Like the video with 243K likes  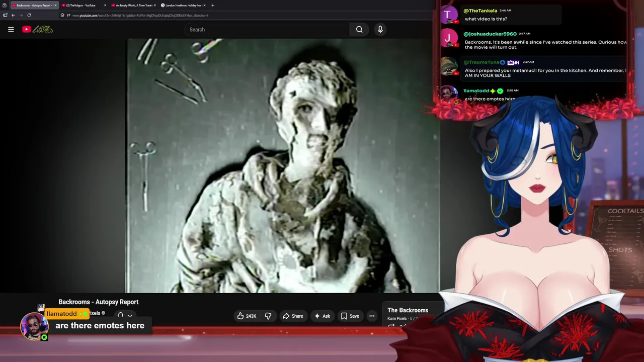click(x=247, y=316)
